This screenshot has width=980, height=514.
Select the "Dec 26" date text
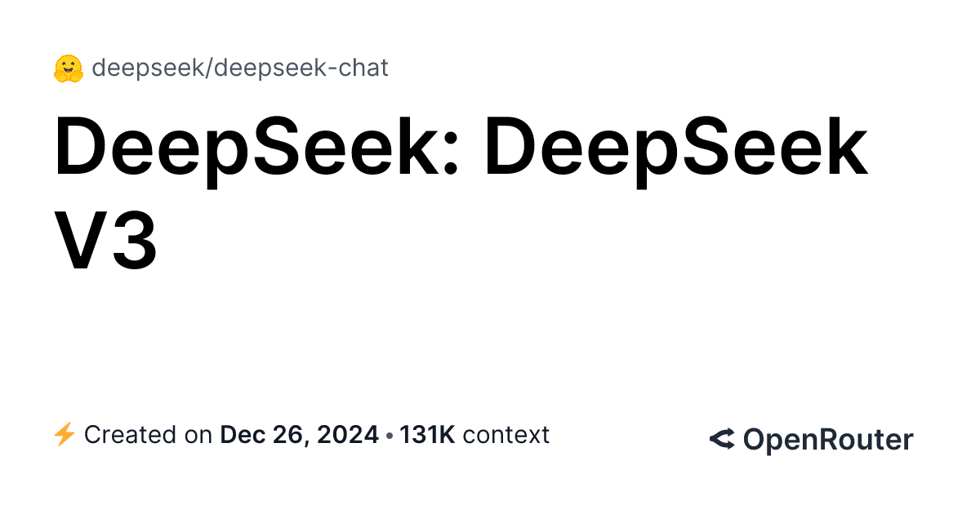(261, 435)
